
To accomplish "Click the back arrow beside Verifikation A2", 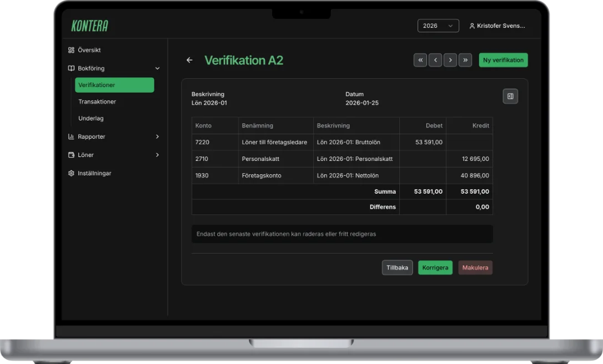I will [x=189, y=60].
